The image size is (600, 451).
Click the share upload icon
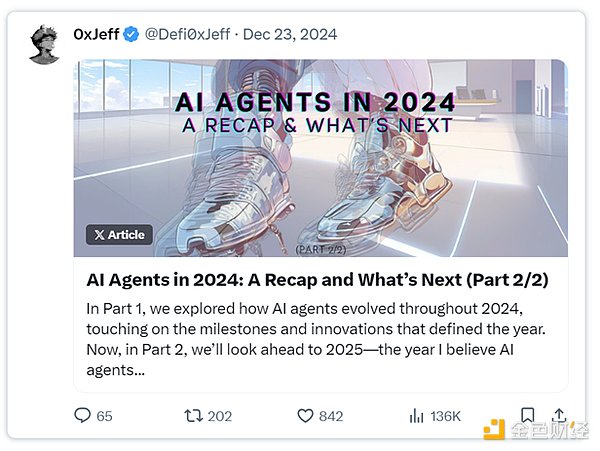(559, 414)
